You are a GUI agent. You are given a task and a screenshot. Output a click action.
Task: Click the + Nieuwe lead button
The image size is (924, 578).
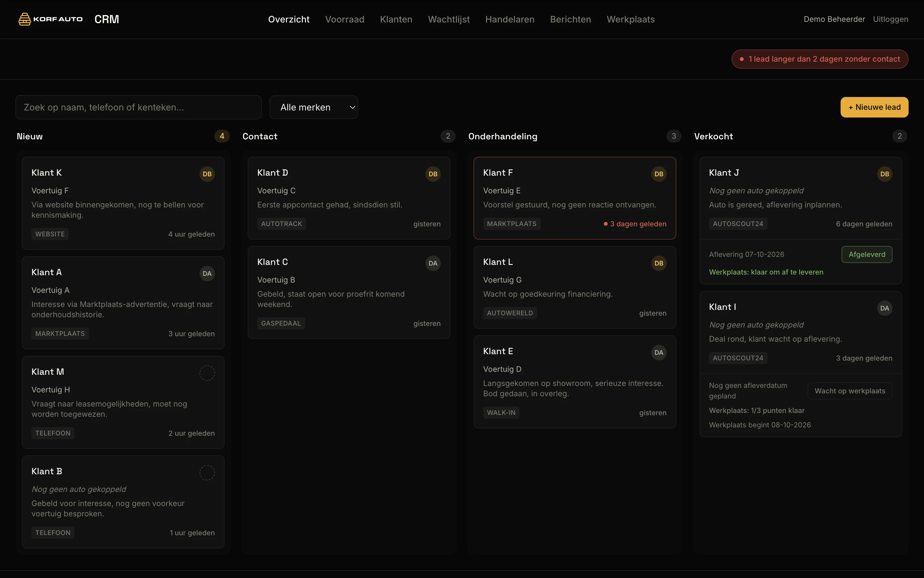[x=874, y=107]
